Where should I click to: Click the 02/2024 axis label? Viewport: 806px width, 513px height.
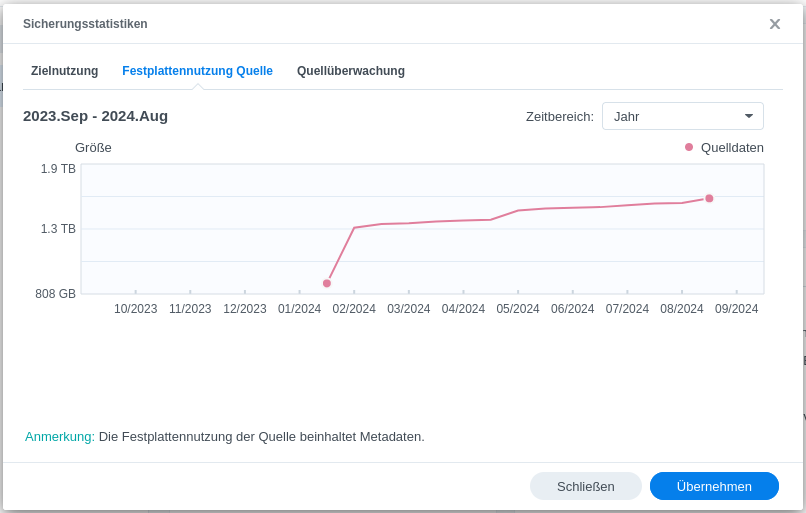[354, 308]
